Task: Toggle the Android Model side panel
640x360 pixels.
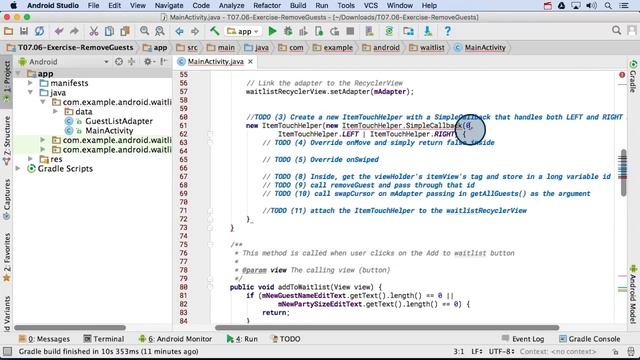Action: 633,294
